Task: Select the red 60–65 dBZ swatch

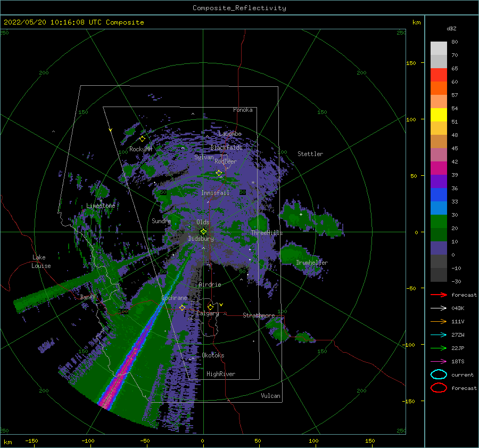Action: (439, 75)
